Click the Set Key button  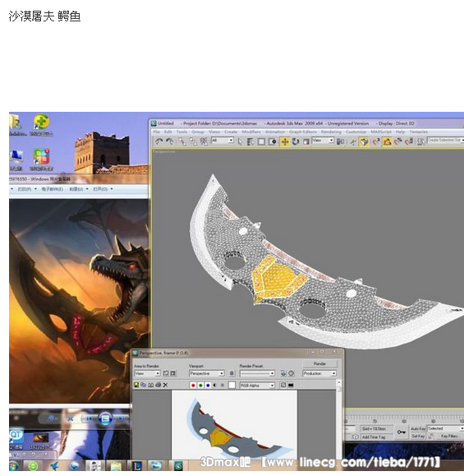419,436
